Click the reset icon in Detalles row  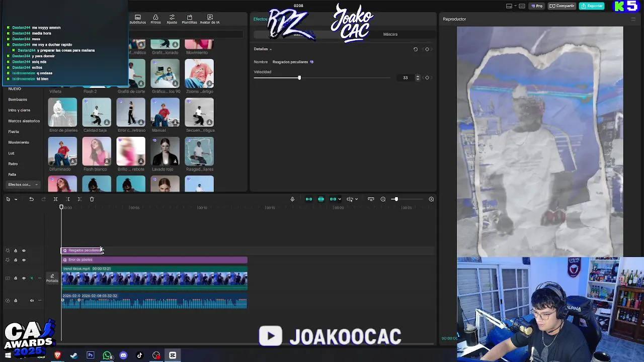[416, 49]
